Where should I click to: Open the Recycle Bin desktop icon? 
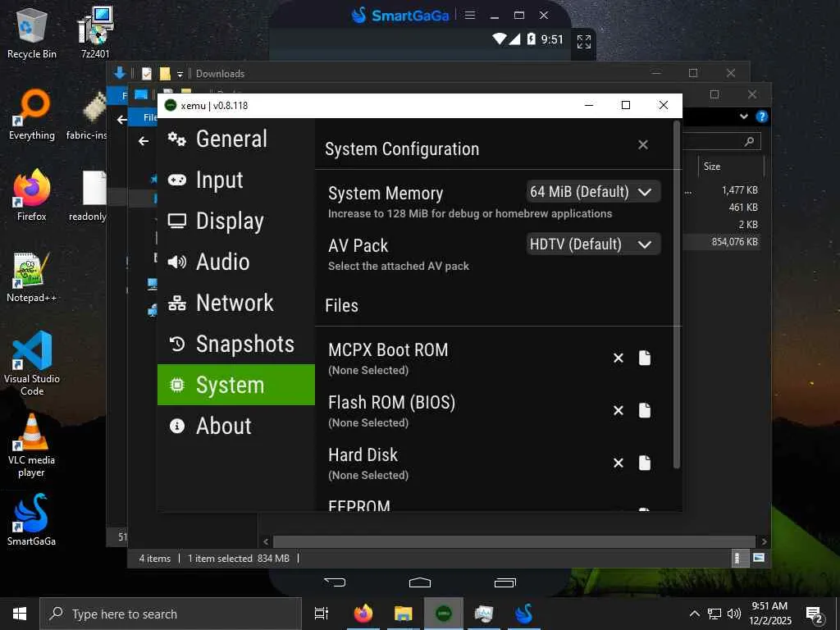[32, 33]
